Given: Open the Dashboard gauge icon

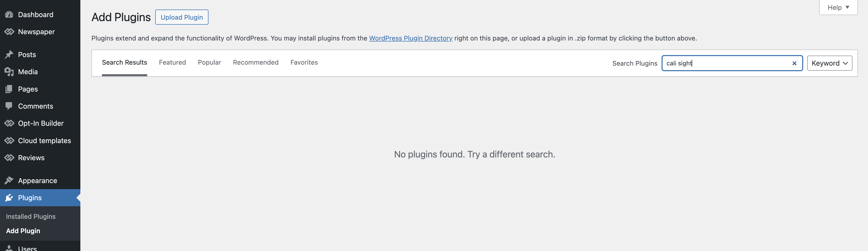Looking at the screenshot, I should coord(9,15).
